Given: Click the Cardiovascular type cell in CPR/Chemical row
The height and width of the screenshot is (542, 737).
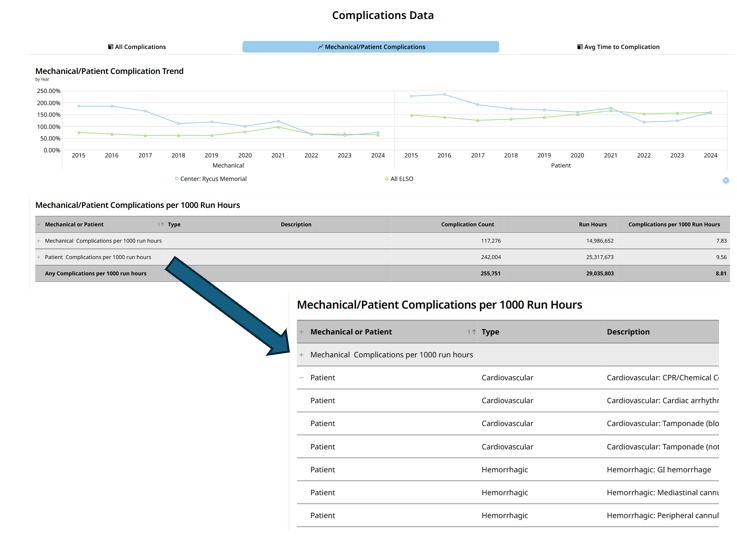Looking at the screenshot, I should pos(507,377).
